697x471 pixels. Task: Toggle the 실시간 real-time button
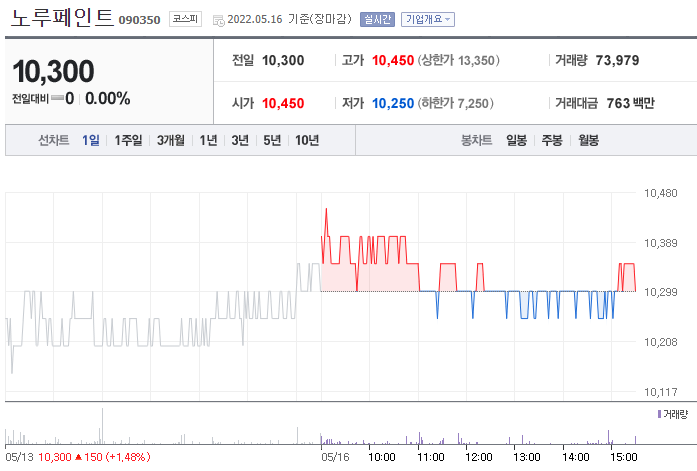coord(377,19)
